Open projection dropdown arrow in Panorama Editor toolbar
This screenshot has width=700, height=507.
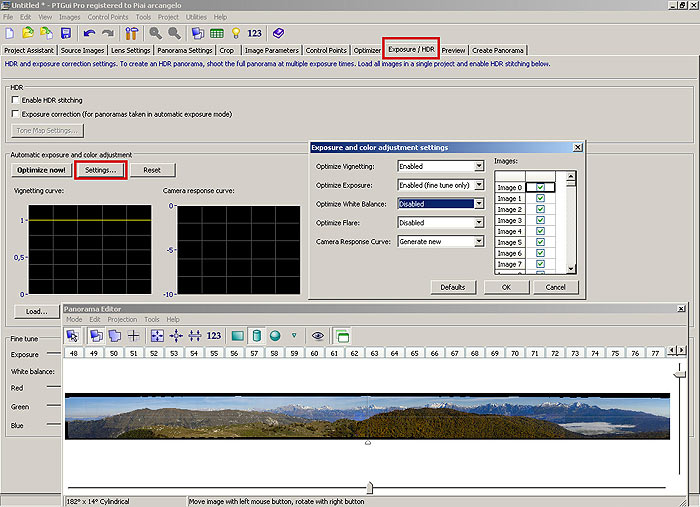(x=294, y=335)
